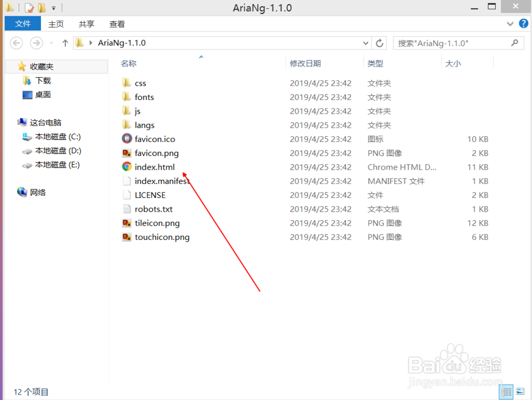Select the LICENSE file icon

point(127,195)
